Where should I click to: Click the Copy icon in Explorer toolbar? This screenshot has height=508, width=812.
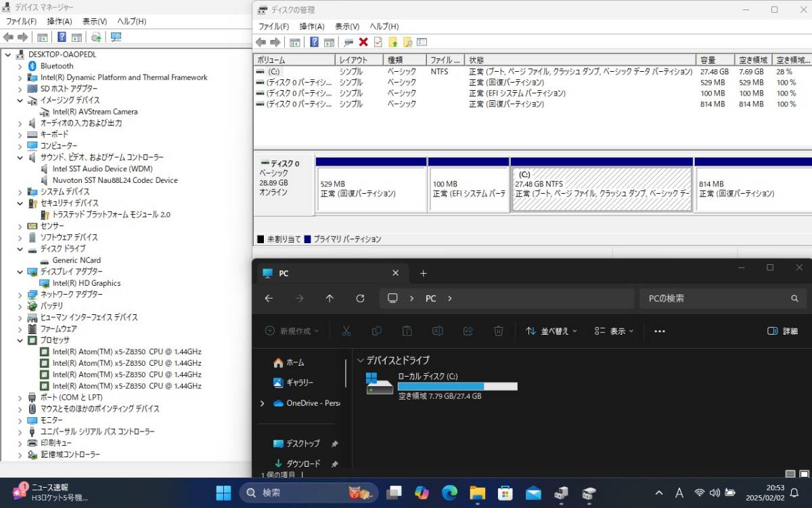[377, 331]
